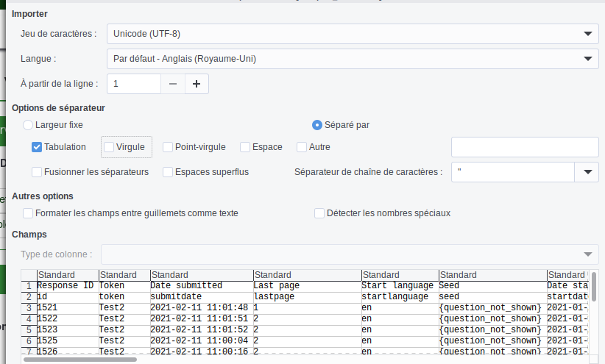Click the horizontal scrollbar of the preview
Screen dimensions: 605x364
pyautogui.click(x=79, y=360)
